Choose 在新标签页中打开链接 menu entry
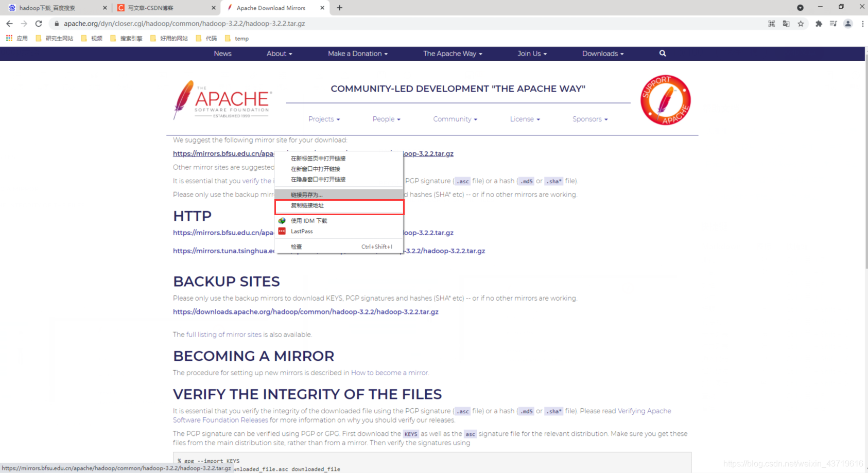This screenshot has height=473, width=868. click(339, 159)
